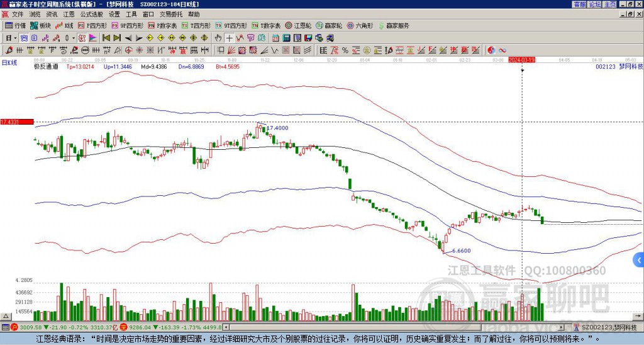644x345 pixels.
Task: Click the Tp=13.0214 indicator value
Action: [x=80, y=66]
